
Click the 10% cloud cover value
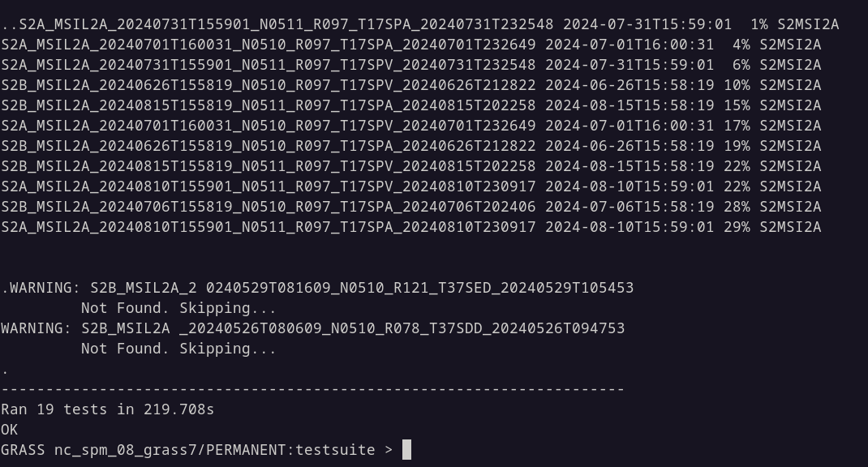pyautogui.click(x=737, y=85)
